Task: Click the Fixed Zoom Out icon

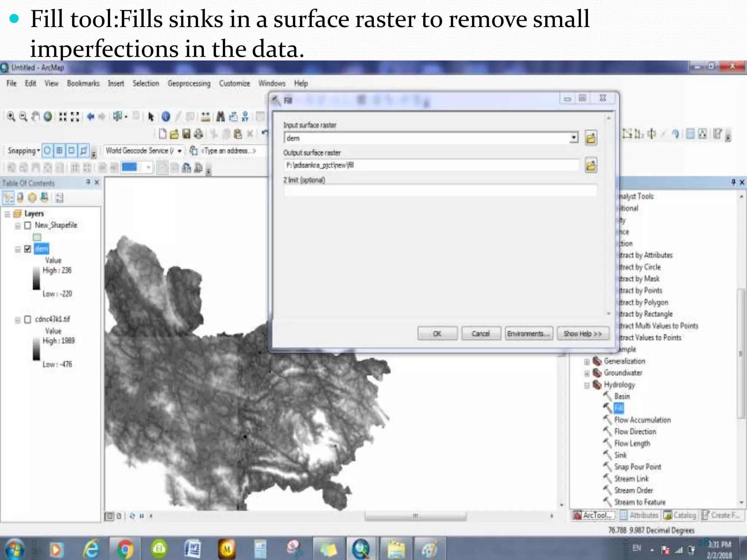Action: pyautogui.click(x=75, y=117)
